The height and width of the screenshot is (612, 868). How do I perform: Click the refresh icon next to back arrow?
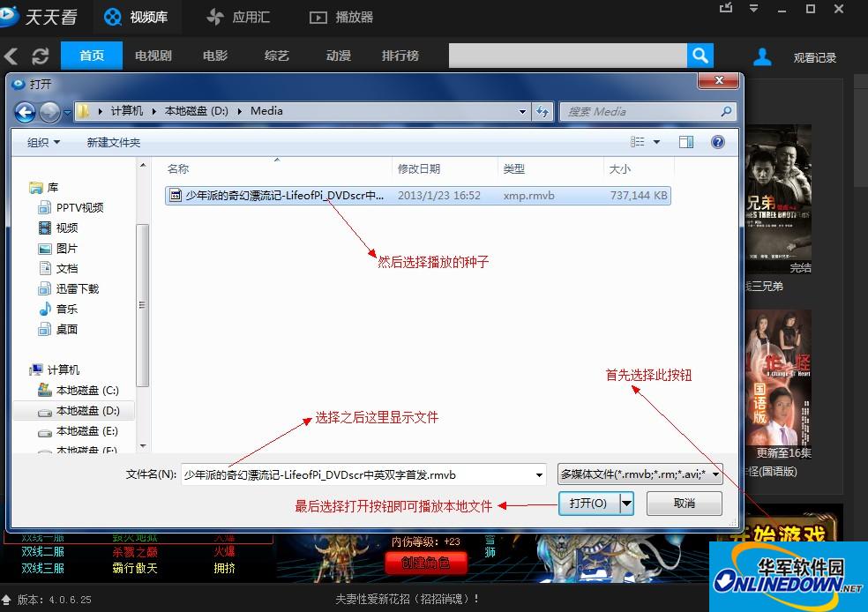[x=38, y=55]
